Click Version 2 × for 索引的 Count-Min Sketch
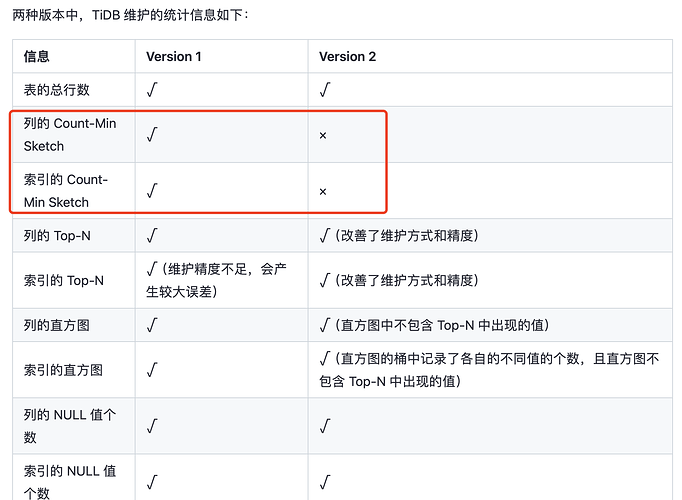The height and width of the screenshot is (500, 682). (x=323, y=191)
